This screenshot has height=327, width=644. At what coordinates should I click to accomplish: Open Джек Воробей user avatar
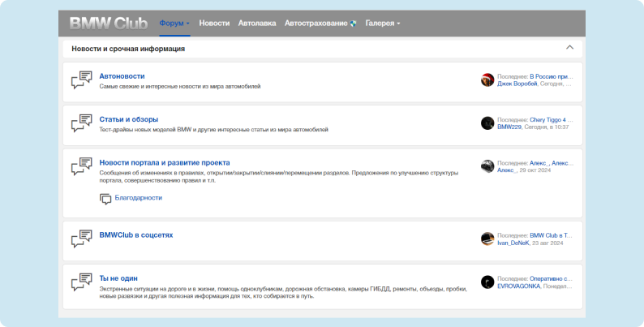(x=487, y=80)
